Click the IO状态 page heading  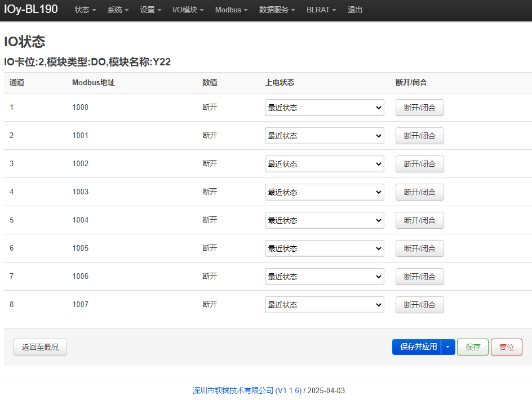coord(24,41)
